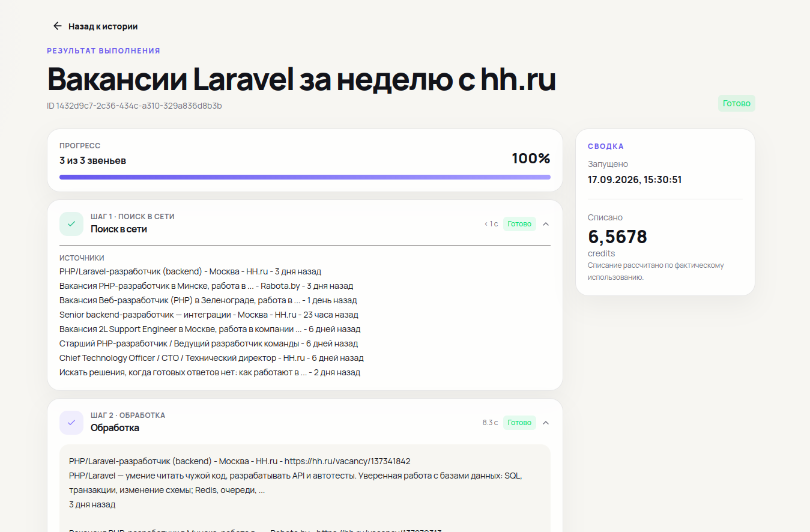Click Готово badge of Обработка step
The width and height of the screenshot is (810, 532).
519,423
